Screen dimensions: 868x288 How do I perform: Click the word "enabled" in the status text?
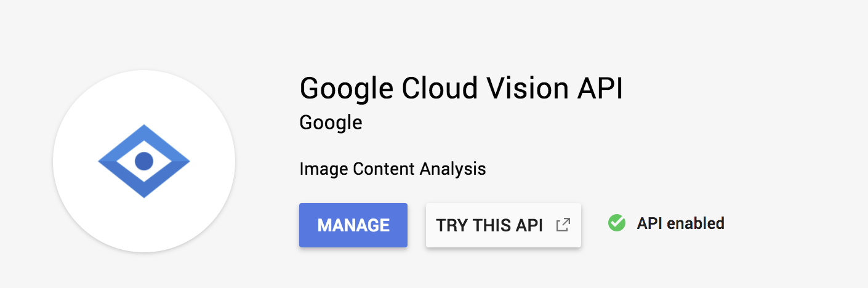point(694,223)
